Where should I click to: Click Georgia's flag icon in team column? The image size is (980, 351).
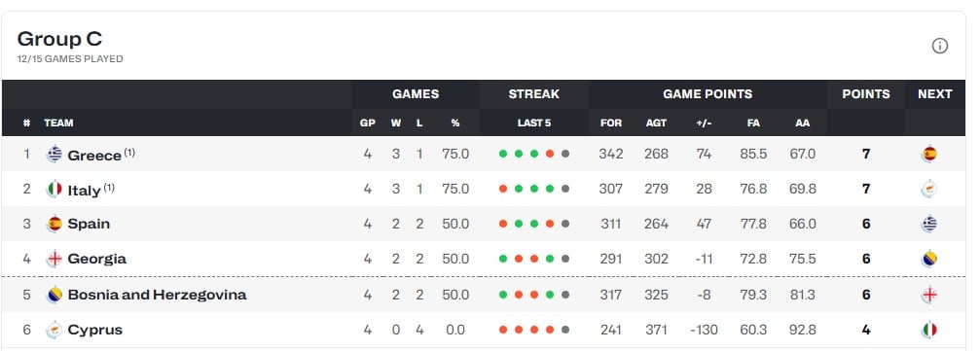pyautogui.click(x=54, y=259)
